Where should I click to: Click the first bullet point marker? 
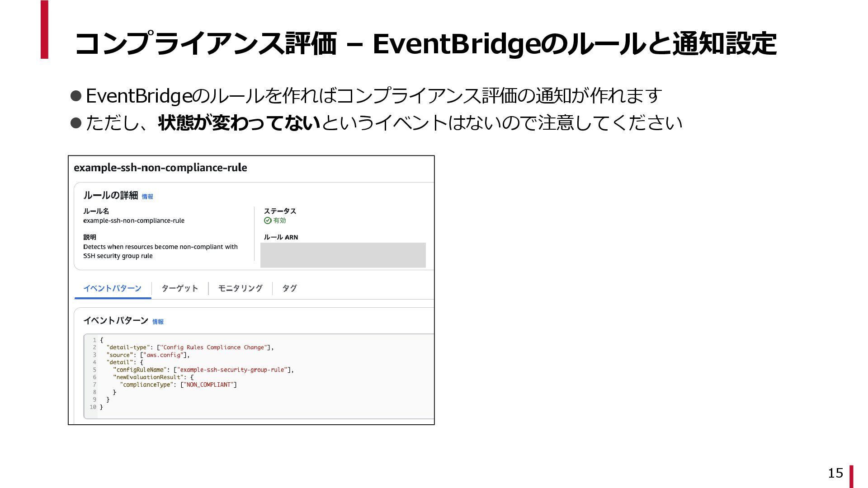coord(76,96)
